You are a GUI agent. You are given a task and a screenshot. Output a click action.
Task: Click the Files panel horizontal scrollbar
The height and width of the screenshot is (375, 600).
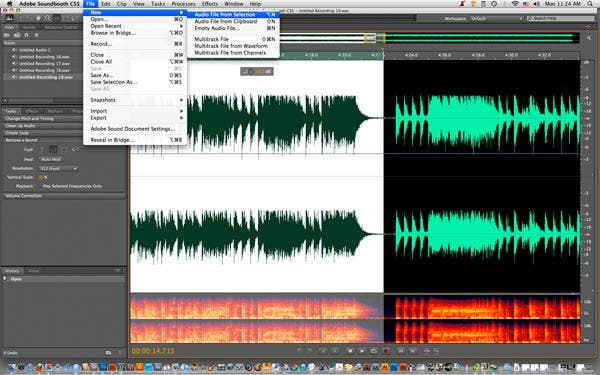[x=31, y=100]
